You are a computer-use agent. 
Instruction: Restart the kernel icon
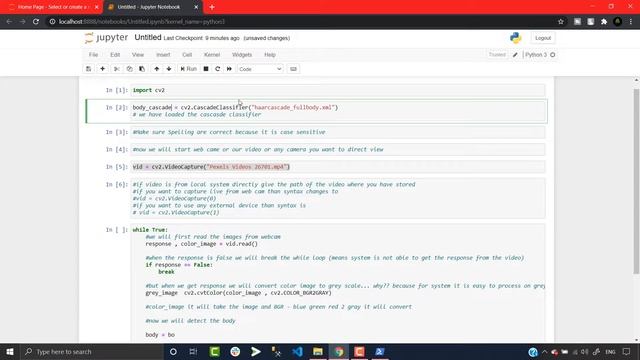pos(218,69)
